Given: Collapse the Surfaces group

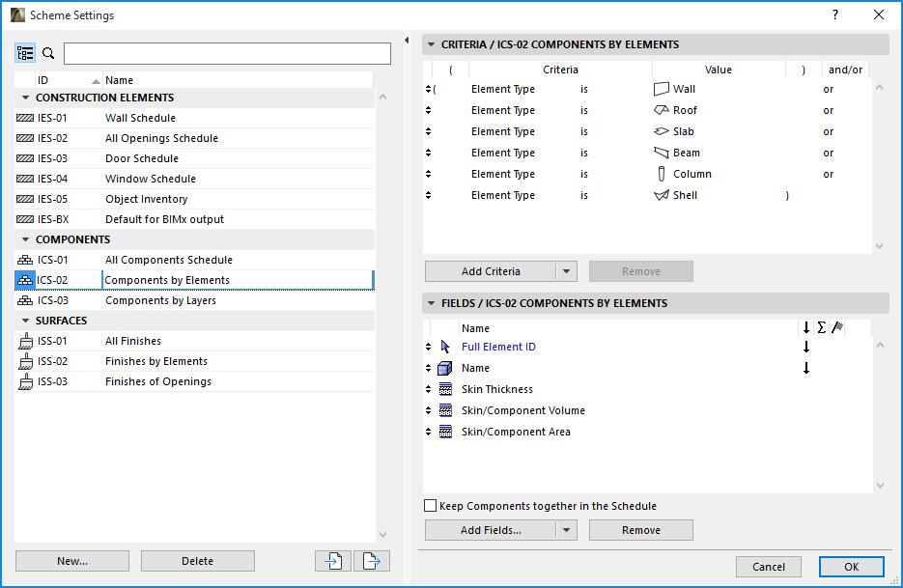Looking at the screenshot, I should (24, 321).
